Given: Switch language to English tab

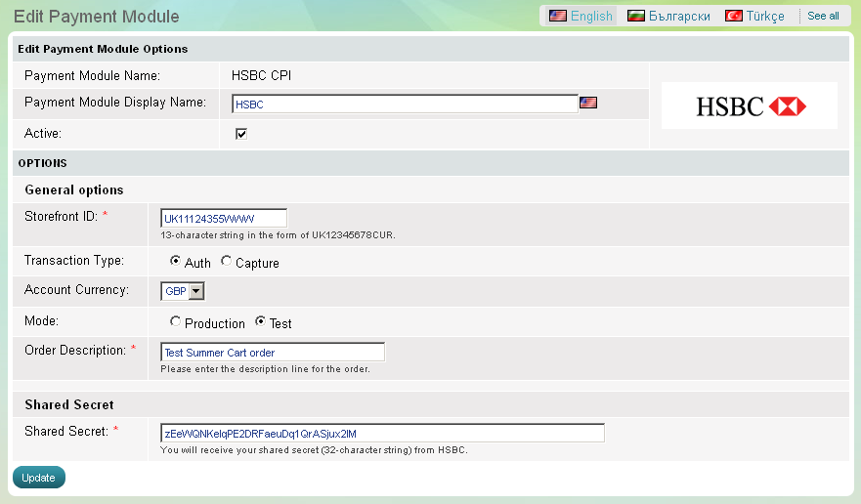Looking at the screenshot, I should coord(591,16).
